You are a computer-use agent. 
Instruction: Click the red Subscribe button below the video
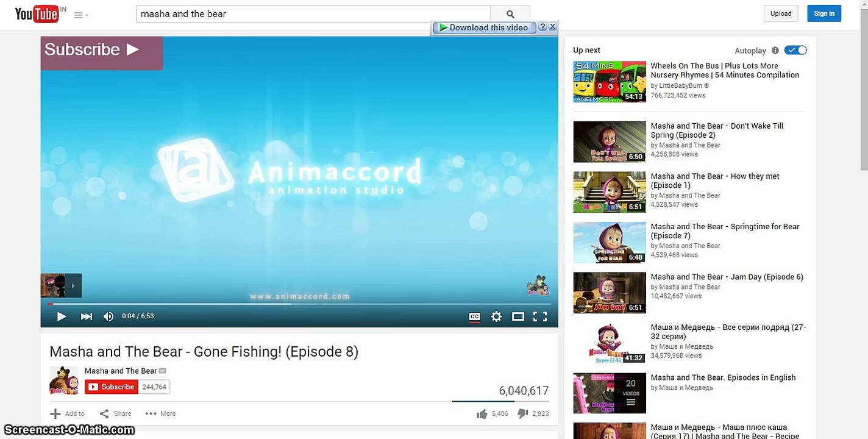pos(112,387)
